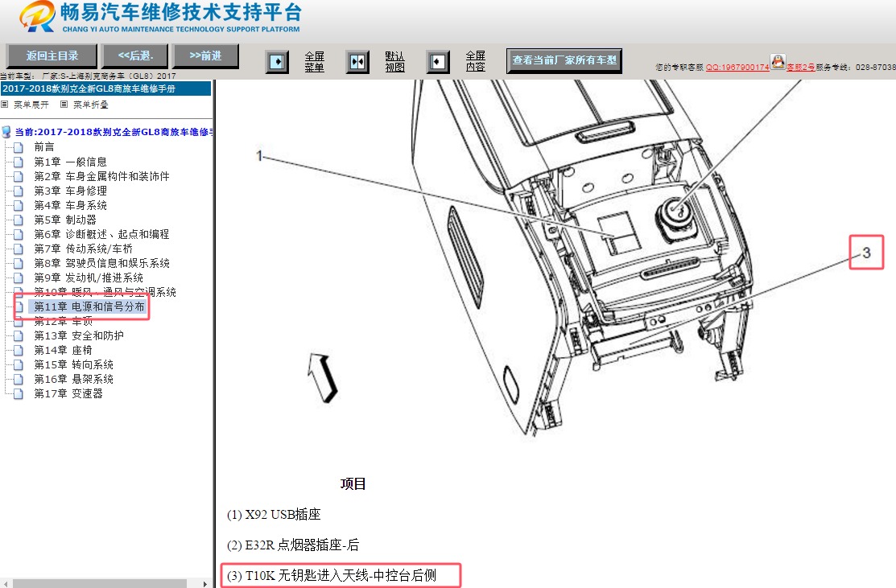896x588 pixels.
Task: Open the 客服2号 link
Action: (800, 68)
